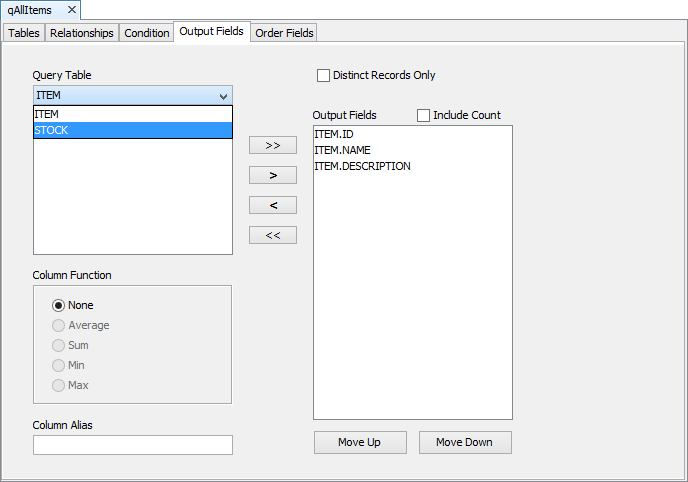Click the remove field < button
The image size is (688, 482).
(273, 205)
